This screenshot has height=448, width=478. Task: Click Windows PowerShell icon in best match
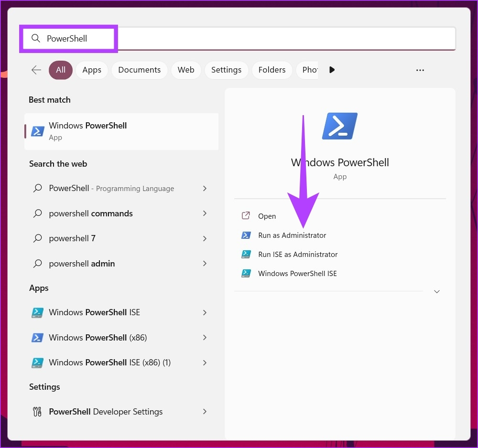point(38,131)
